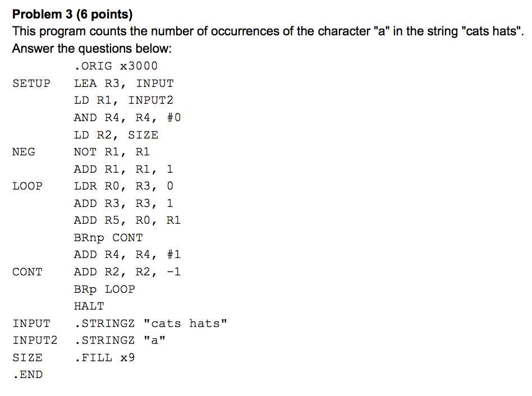The height and width of the screenshot is (396, 532).
Task: Select the NEG label
Action: click(24, 152)
